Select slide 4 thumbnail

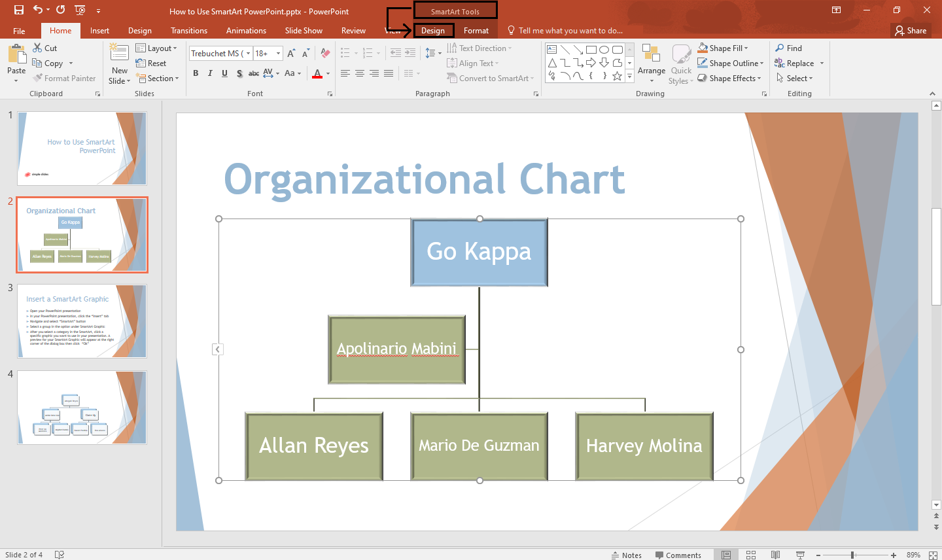(x=82, y=408)
